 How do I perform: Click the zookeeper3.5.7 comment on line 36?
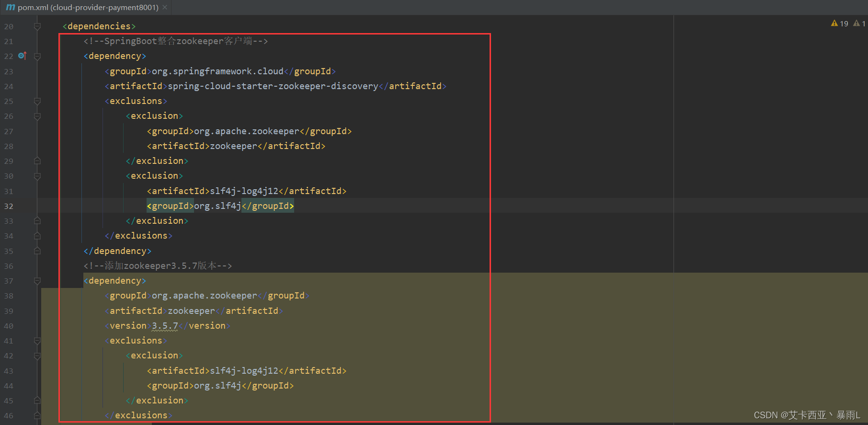pos(158,266)
